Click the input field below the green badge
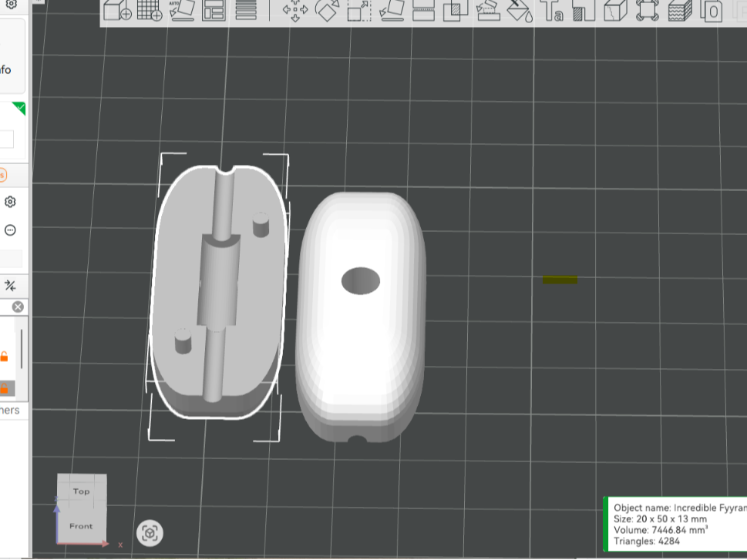 [x=7, y=139]
